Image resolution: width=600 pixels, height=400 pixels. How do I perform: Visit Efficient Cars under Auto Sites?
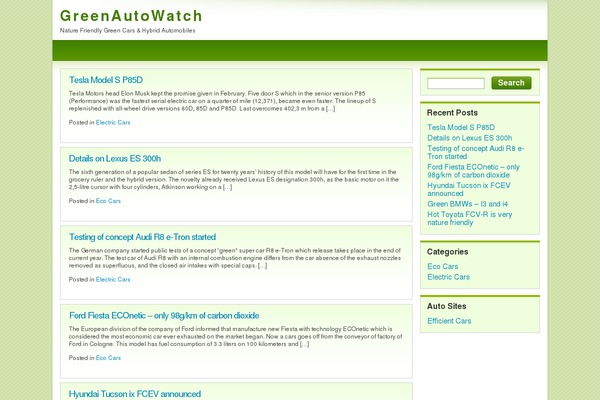click(449, 321)
